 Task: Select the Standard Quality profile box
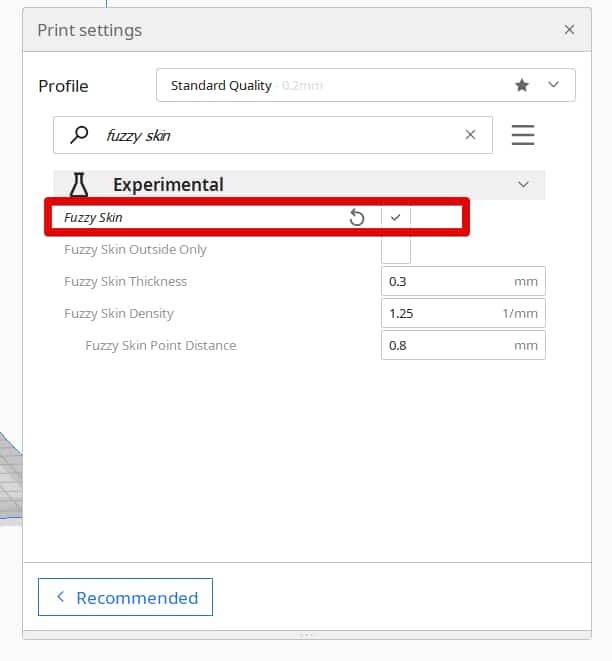pos(365,85)
